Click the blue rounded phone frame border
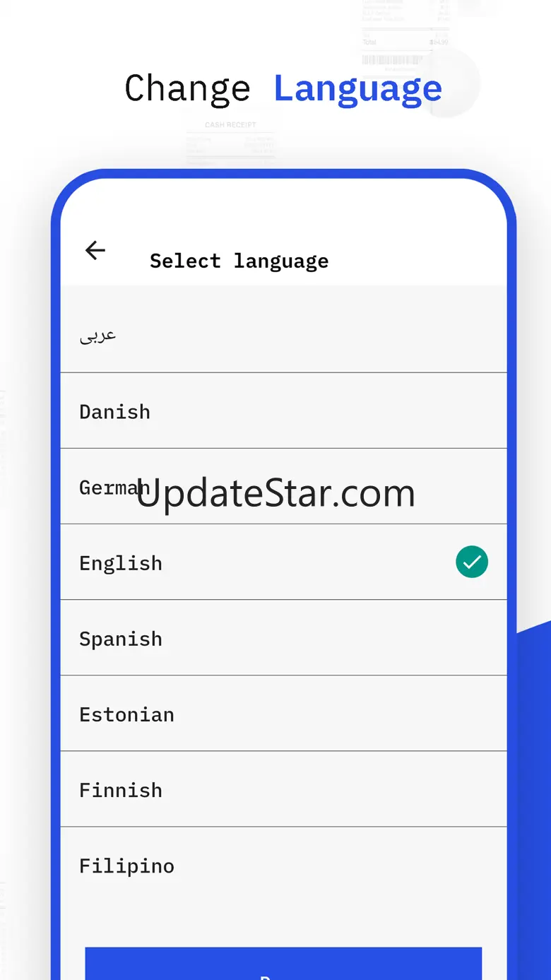Viewport: 551px width, 980px height. click(56, 565)
